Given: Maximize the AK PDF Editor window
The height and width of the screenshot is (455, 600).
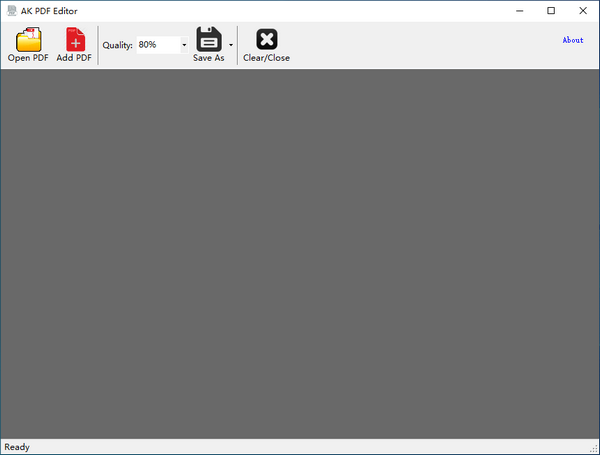Looking at the screenshot, I should tap(551, 11).
